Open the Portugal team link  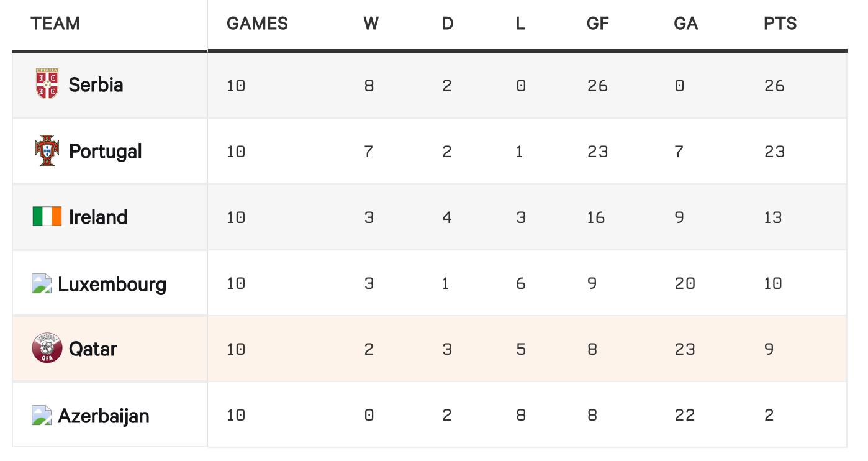pyautogui.click(x=105, y=151)
